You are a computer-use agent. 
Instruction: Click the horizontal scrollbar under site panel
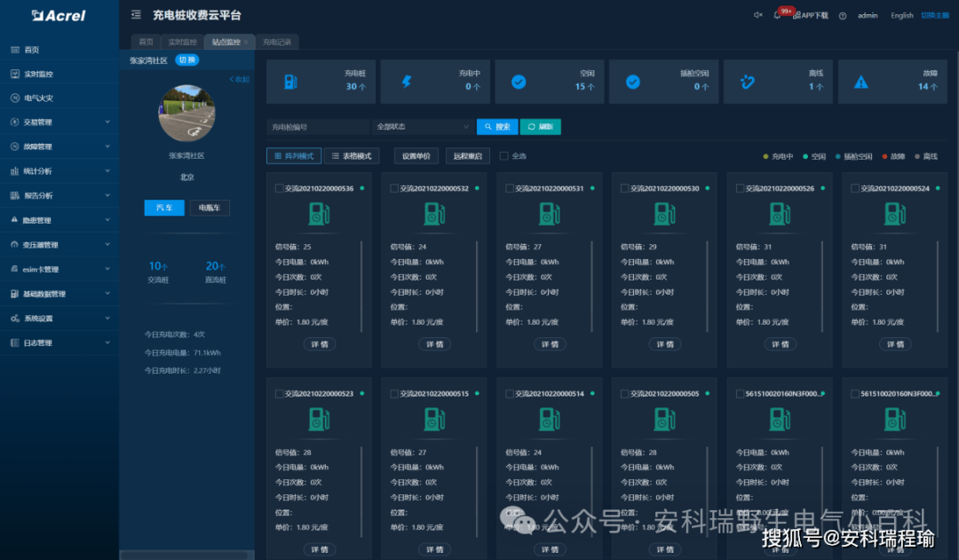pyautogui.click(x=186, y=555)
